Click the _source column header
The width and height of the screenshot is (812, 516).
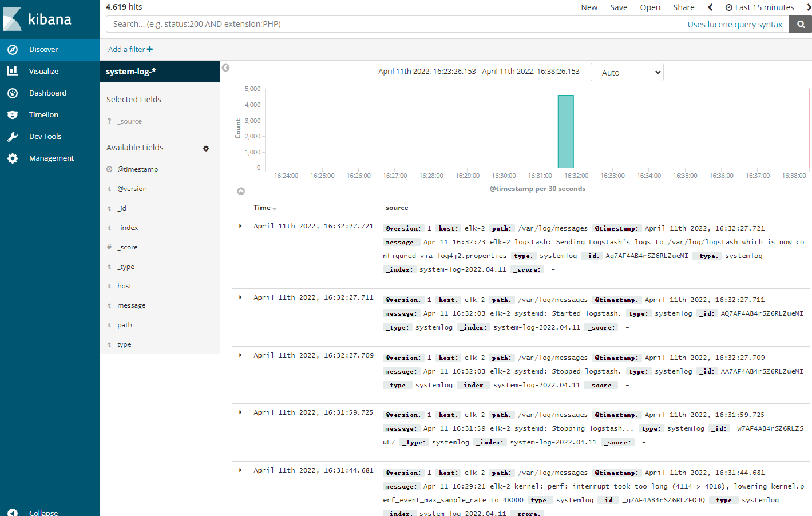[x=395, y=208]
